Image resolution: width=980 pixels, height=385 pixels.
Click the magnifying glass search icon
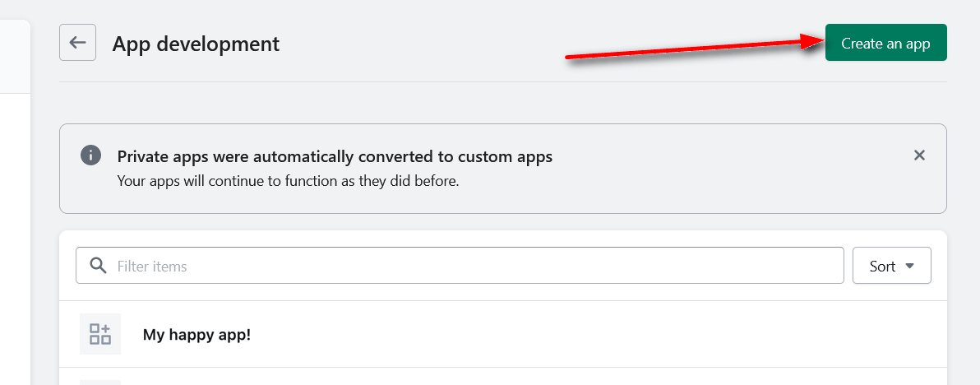(98, 266)
